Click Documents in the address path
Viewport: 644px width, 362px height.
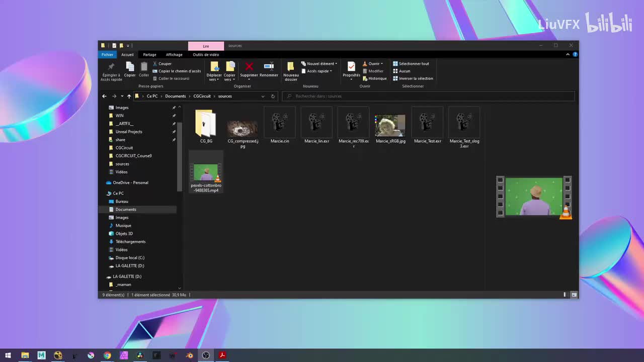(175, 96)
